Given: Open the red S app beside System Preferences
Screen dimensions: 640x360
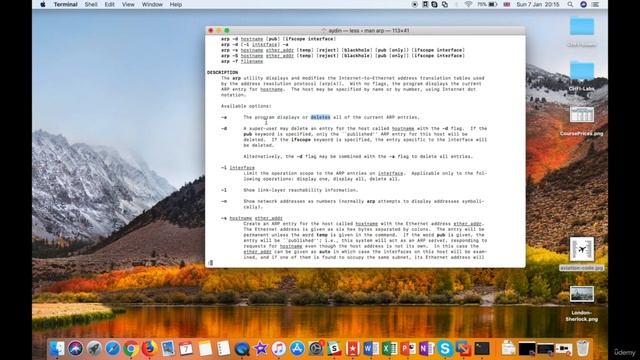Looking at the screenshot, I should (334, 349).
